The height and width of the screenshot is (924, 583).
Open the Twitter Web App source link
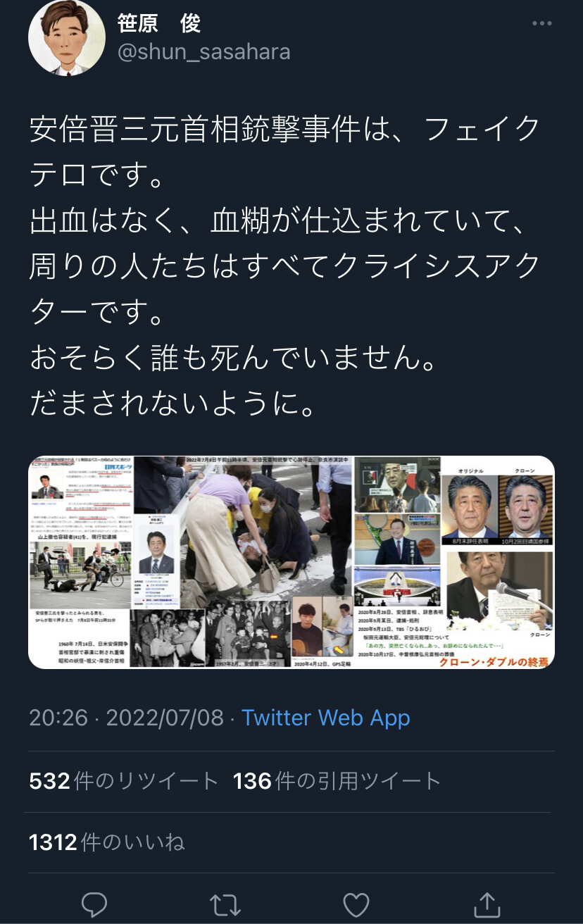326,718
